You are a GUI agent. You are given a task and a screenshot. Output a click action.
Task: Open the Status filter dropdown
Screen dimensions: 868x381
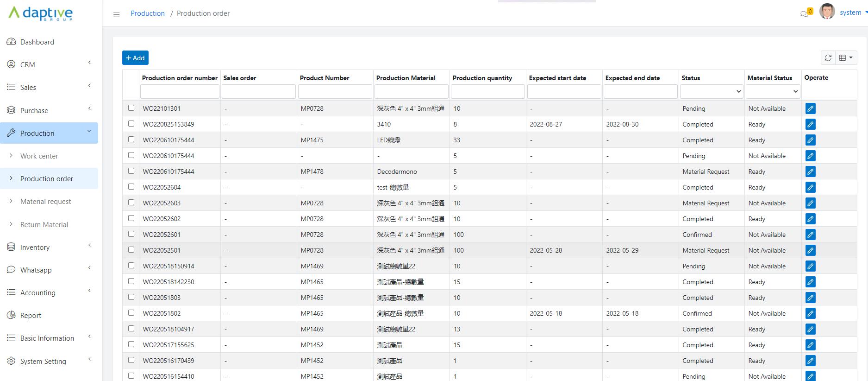pyautogui.click(x=711, y=92)
